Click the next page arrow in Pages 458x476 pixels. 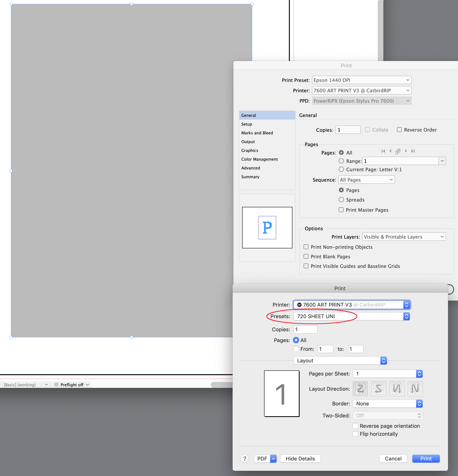[x=406, y=151]
